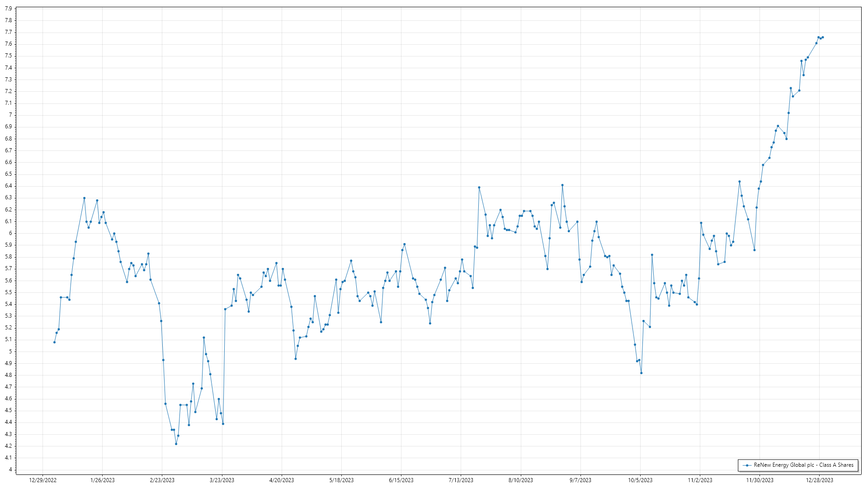
Task: Click the lowest data point on chart
Action: (x=176, y=444)
